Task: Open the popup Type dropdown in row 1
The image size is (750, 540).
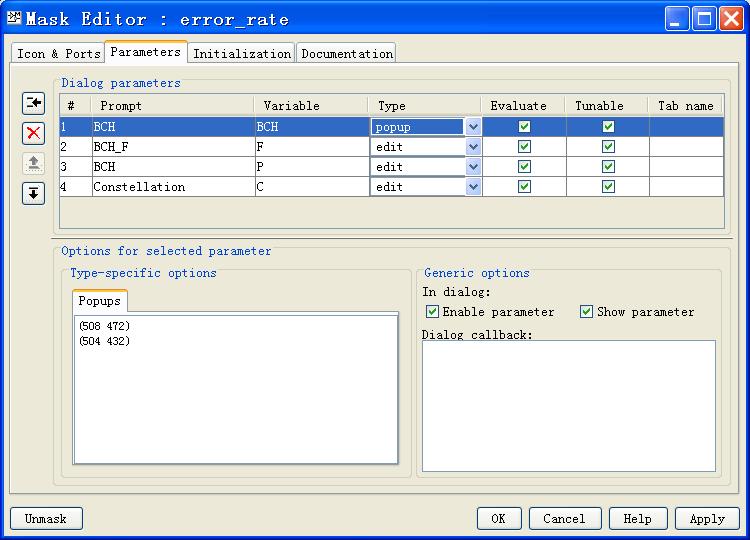Action: tap(473, 127)
